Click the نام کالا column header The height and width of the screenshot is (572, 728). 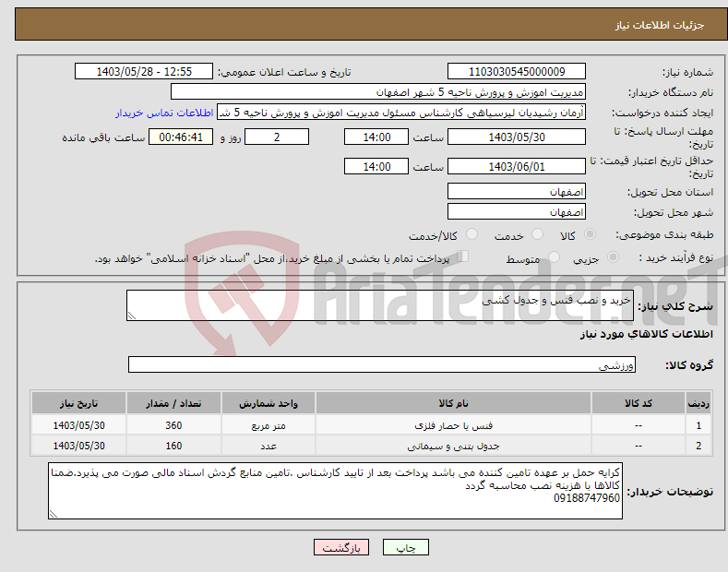pos(453,403)
